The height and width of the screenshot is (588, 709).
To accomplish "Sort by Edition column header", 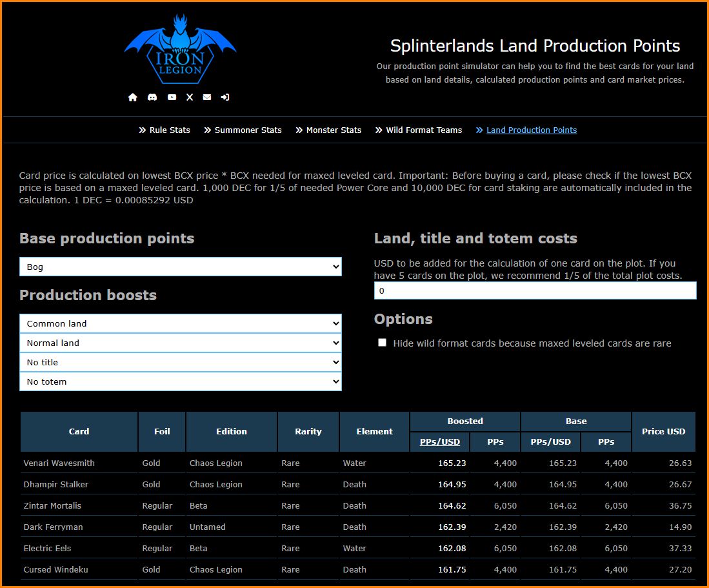I will (232, 432).
